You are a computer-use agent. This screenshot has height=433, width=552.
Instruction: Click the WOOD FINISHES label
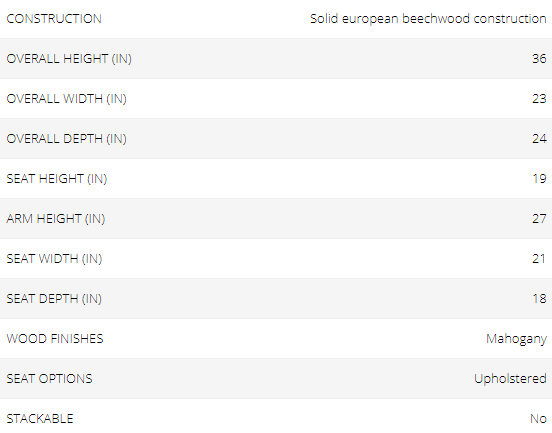[55, 339]
